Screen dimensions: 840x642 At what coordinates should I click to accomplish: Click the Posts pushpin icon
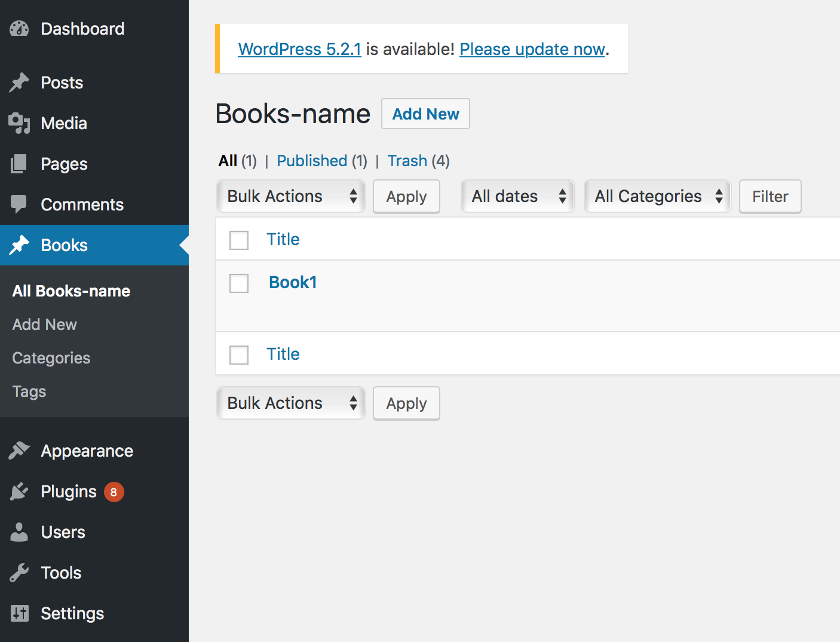(x=19, y=82)
